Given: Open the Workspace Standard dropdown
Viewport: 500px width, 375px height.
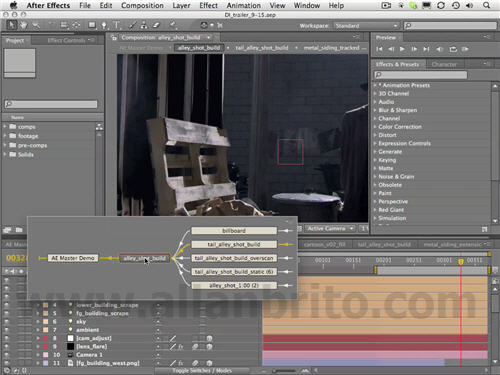Looking at the screenshot, I should tap(366, 26).
